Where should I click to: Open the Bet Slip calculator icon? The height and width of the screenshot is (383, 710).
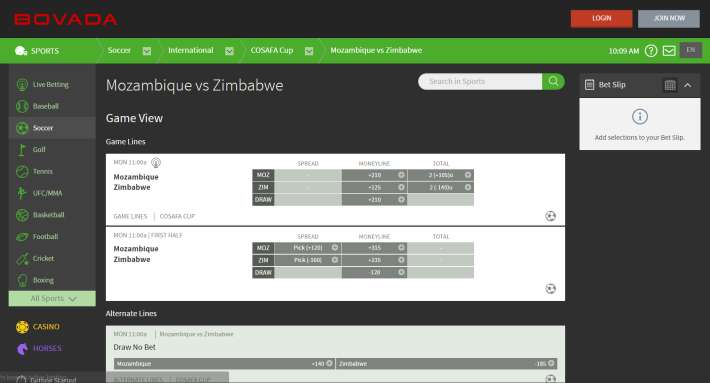click(670, 85)
